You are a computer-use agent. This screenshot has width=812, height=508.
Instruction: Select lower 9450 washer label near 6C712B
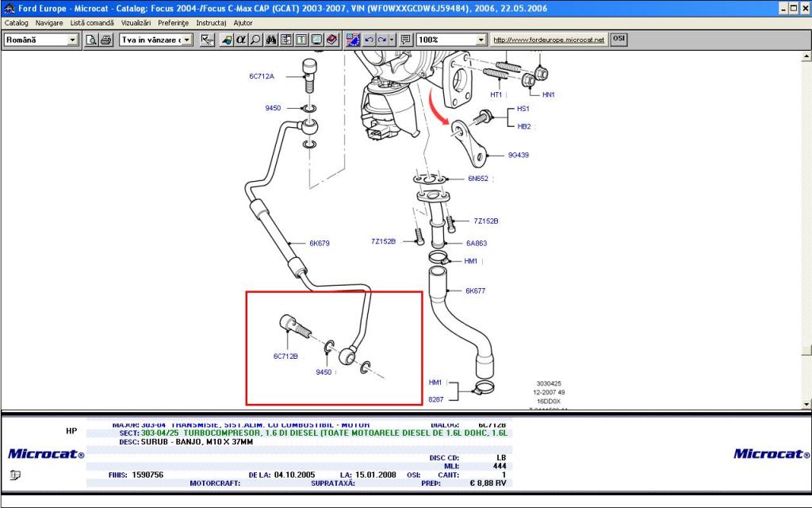coord(324,372)
